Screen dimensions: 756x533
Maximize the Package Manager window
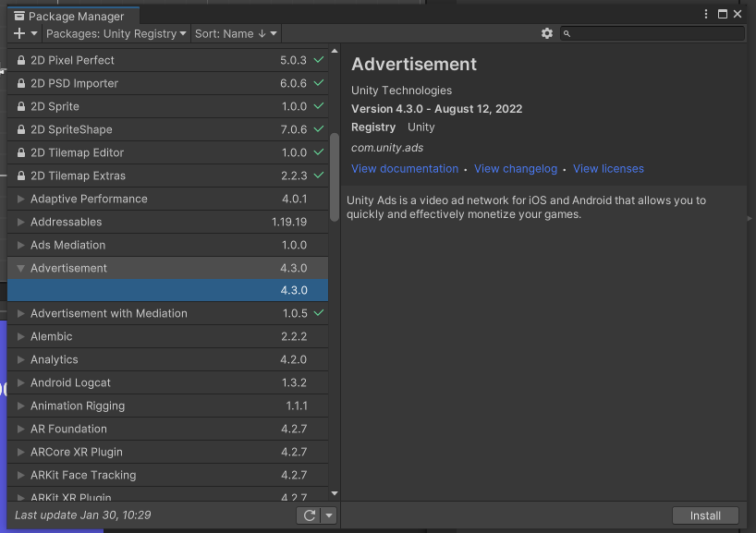pyautogui.click(x=722, y=14)
